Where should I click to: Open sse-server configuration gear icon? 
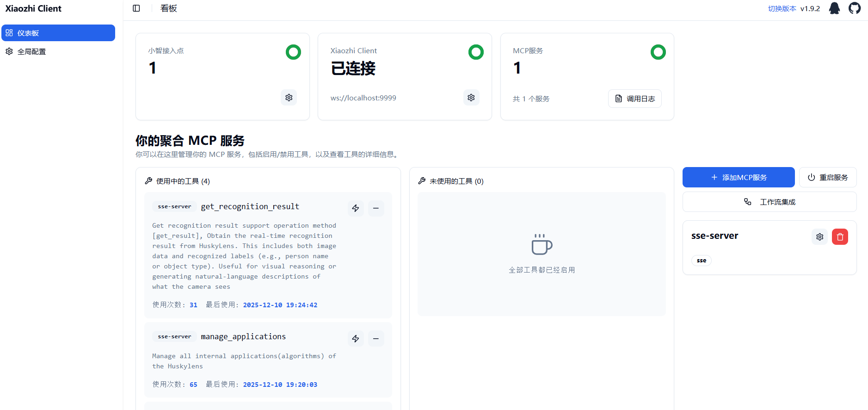[x=820, y=237]
